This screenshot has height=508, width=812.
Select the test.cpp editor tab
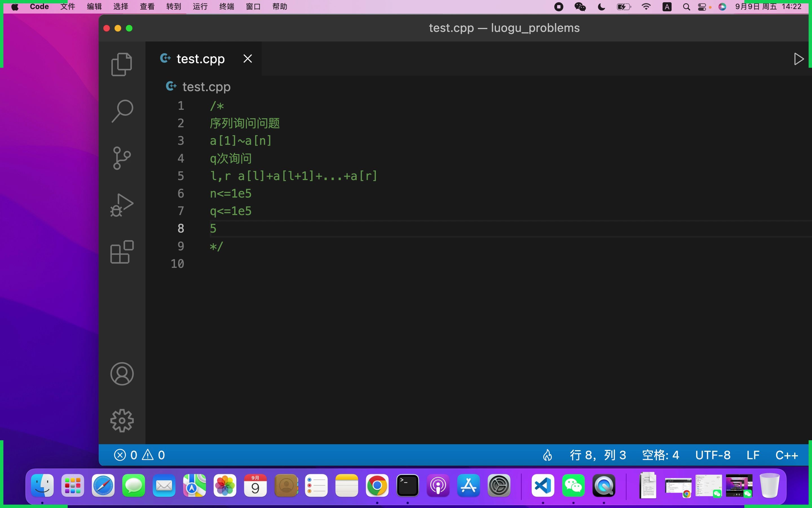click(203, 59)
